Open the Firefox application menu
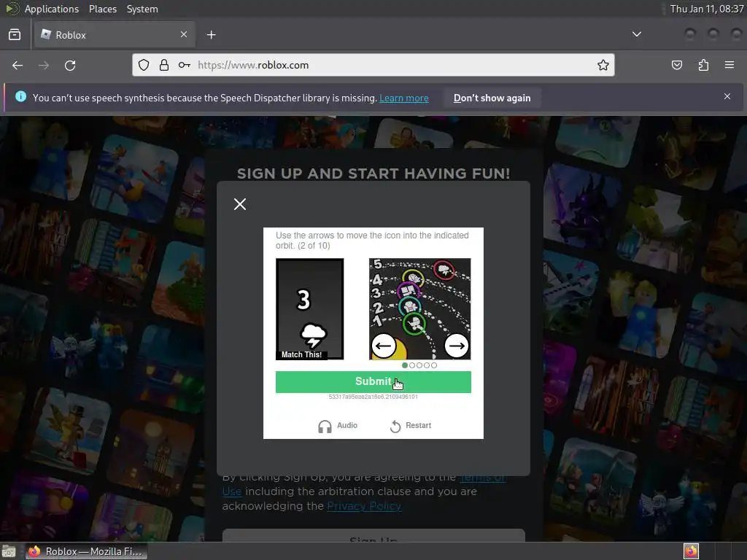Image resolution: width=747 pixels, height=560 pixels. [x=729, y=65]
